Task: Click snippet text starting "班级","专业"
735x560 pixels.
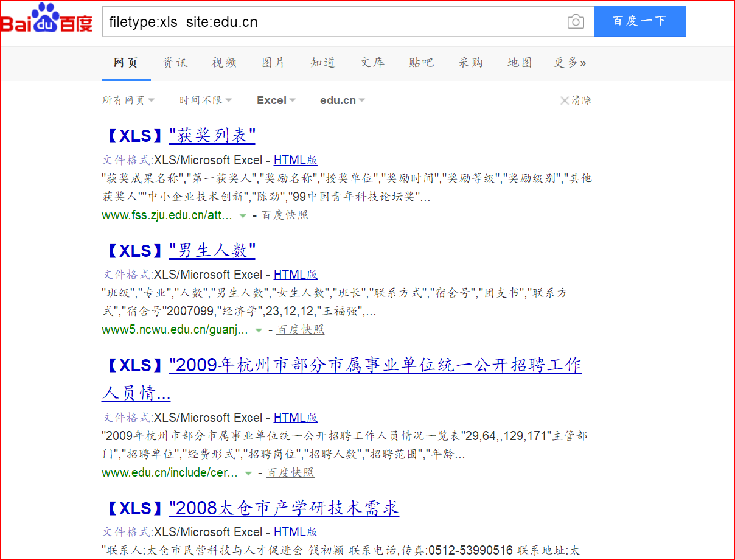Action: pyautogui.click(x=335, y=302)
